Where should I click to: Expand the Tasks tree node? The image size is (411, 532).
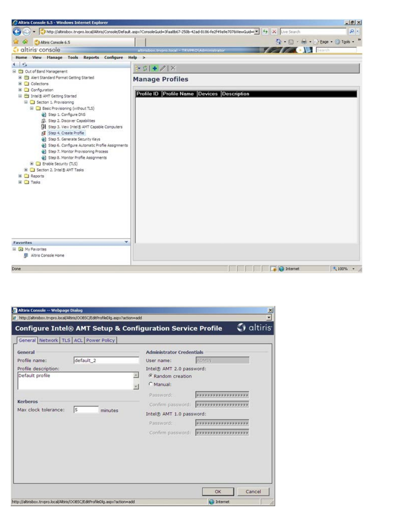[x=20, y=182]
